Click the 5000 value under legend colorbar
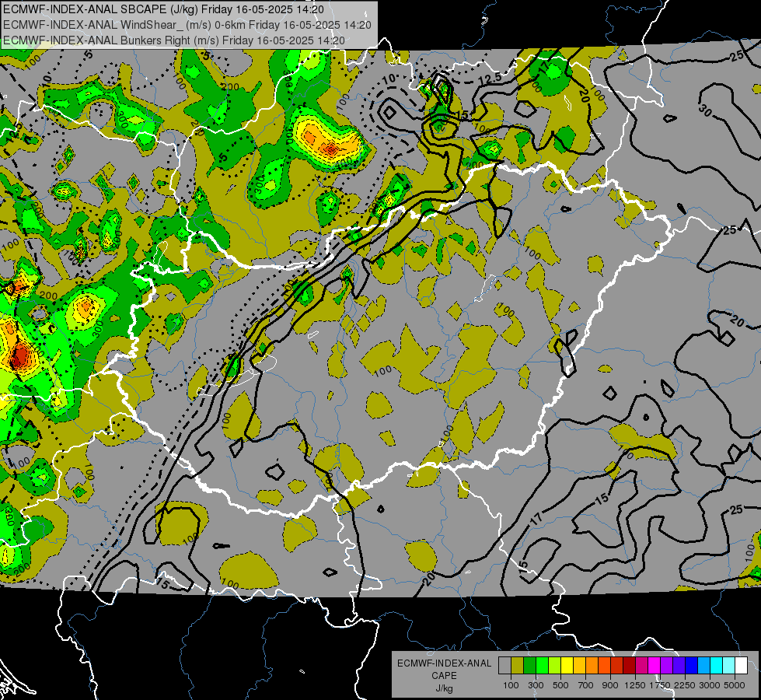This screenshot has width=761, height=700. [735, 685]
